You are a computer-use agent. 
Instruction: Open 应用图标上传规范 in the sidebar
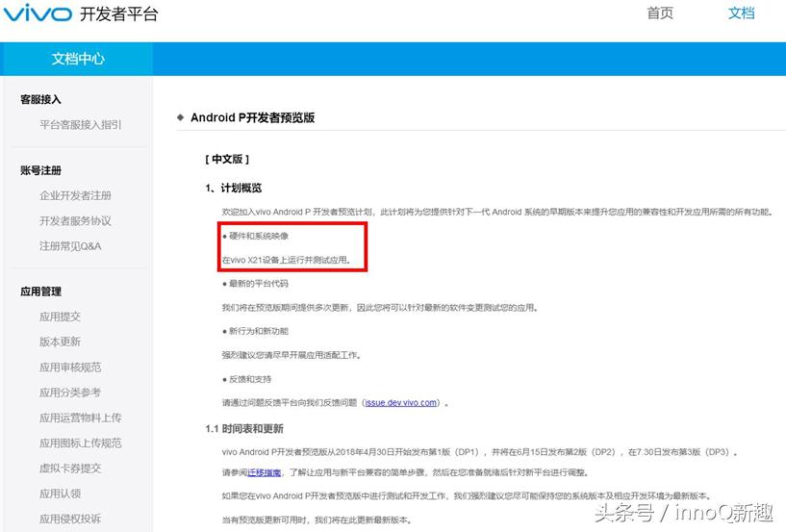pyautogui.click(x=80, y=443)
